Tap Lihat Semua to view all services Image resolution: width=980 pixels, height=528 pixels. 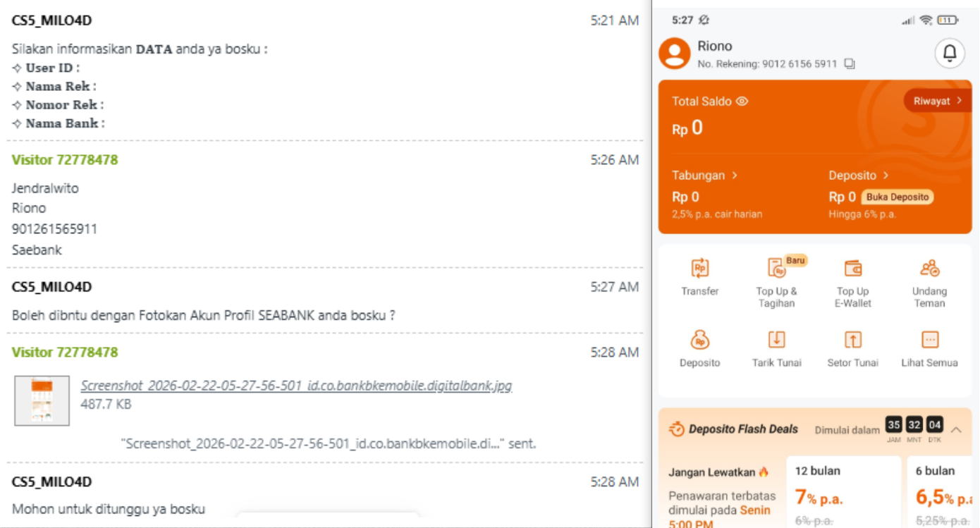[930, 349]
